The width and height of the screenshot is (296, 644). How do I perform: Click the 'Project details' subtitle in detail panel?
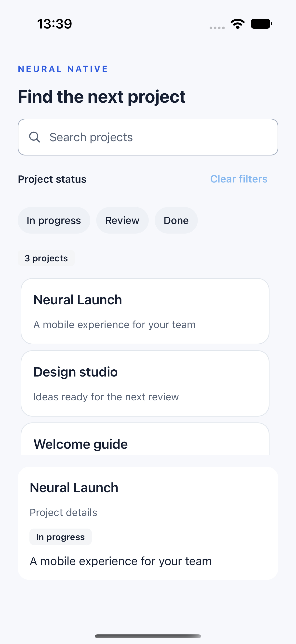point(64,513)
